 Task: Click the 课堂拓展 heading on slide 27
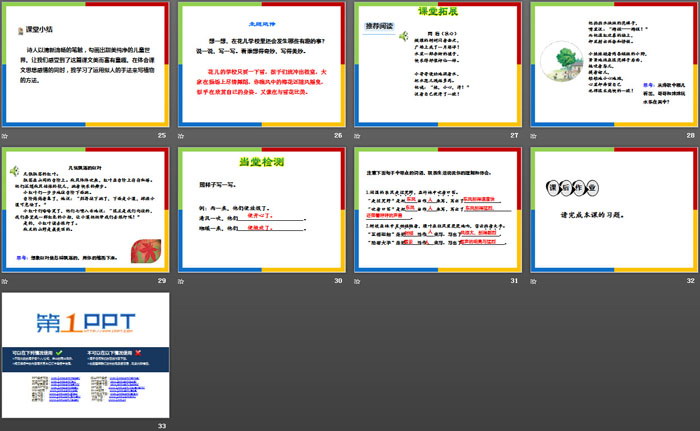pos(438,11)
